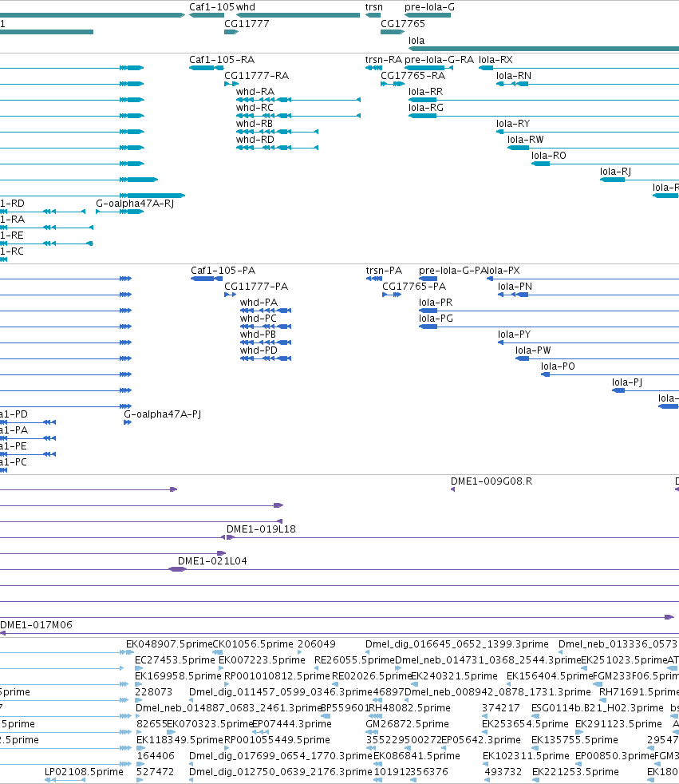Click the trsn-RA transcript label
679x784 pixels.
[384, 60]
